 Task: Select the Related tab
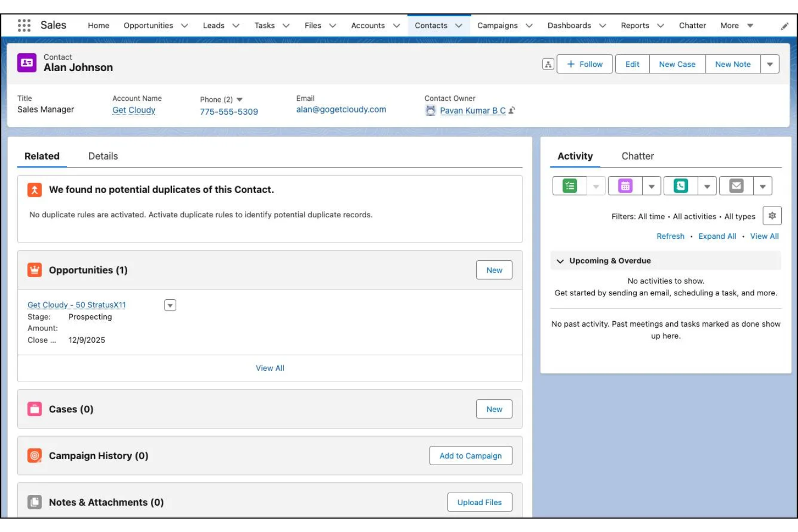tap(42, 156)
